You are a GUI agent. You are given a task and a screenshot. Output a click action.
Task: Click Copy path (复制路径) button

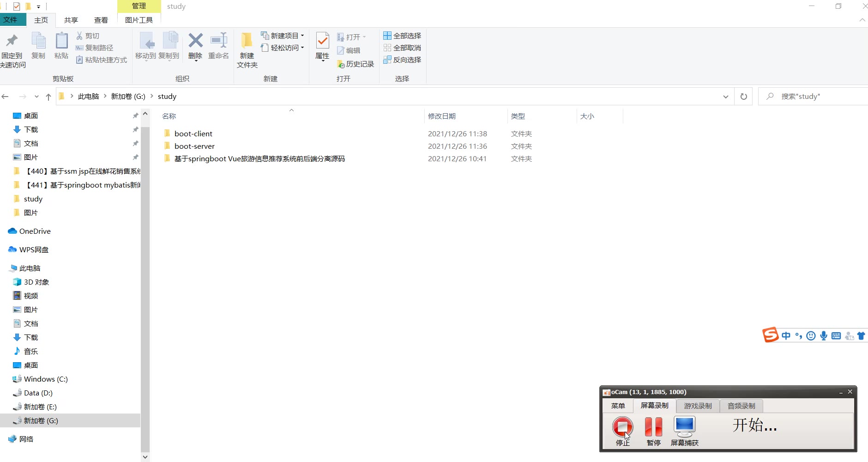click(x=94, y=48)
